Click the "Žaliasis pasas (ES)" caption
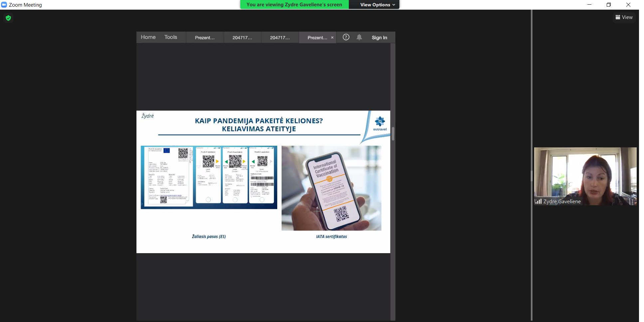 click(x=209, y=237)
